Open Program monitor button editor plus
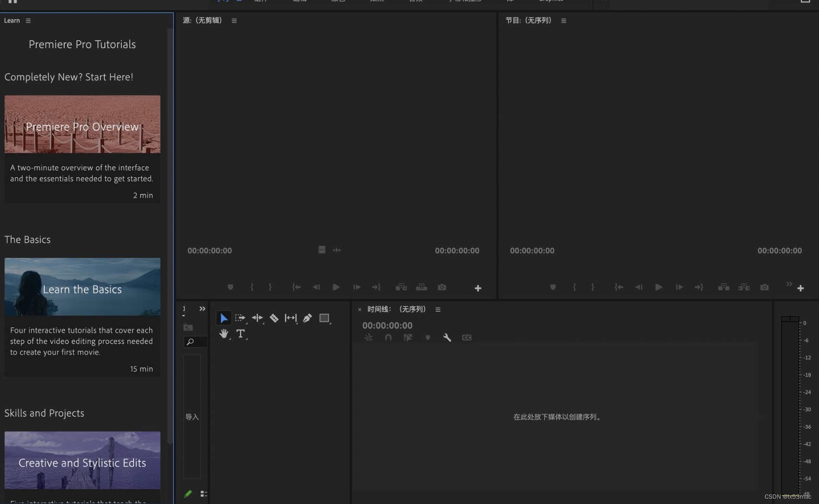Viewport: 819px width, 504px height. pos(800,288)
